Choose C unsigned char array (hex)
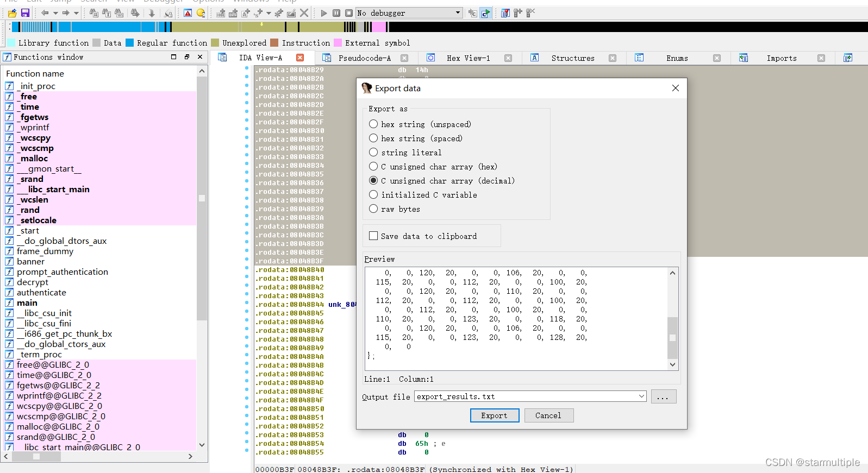 point(373,167)
